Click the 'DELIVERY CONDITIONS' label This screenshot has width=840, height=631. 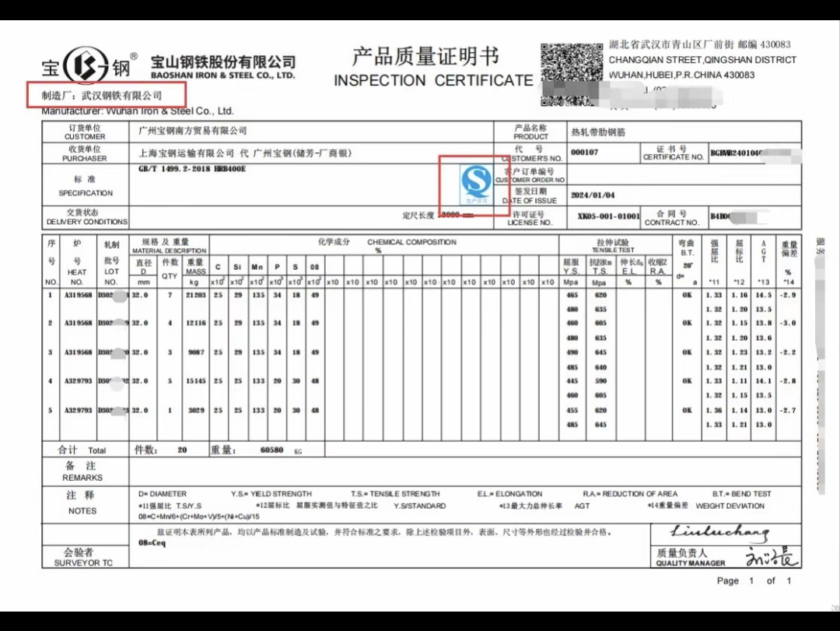(x=87, y=222)
